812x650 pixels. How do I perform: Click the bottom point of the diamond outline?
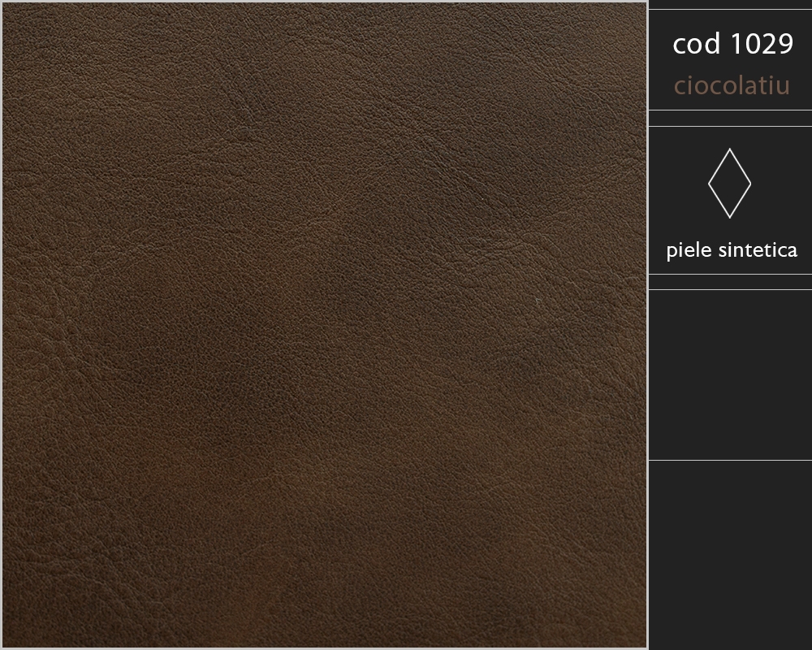pos(730,217)
